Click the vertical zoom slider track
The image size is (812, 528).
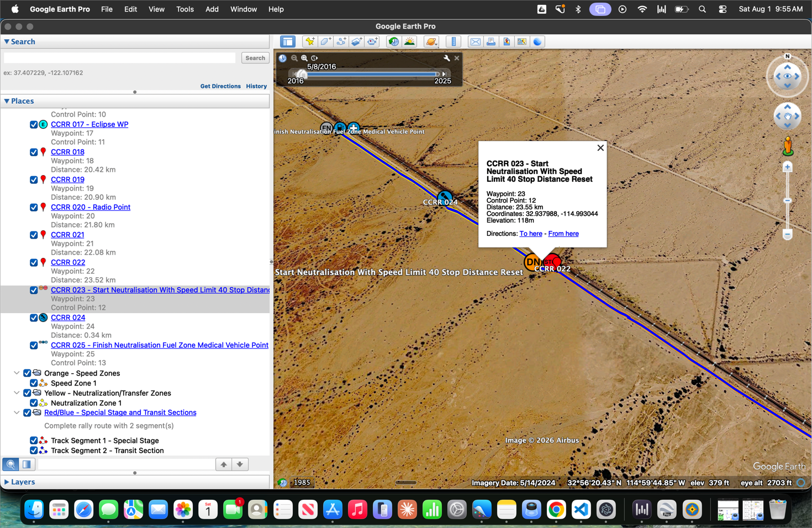(x=788, y=200)
